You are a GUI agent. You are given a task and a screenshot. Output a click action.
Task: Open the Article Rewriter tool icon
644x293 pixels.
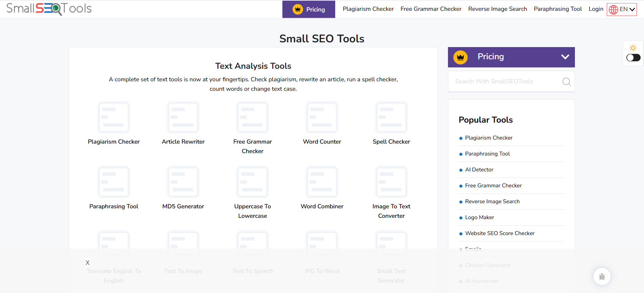183,117
